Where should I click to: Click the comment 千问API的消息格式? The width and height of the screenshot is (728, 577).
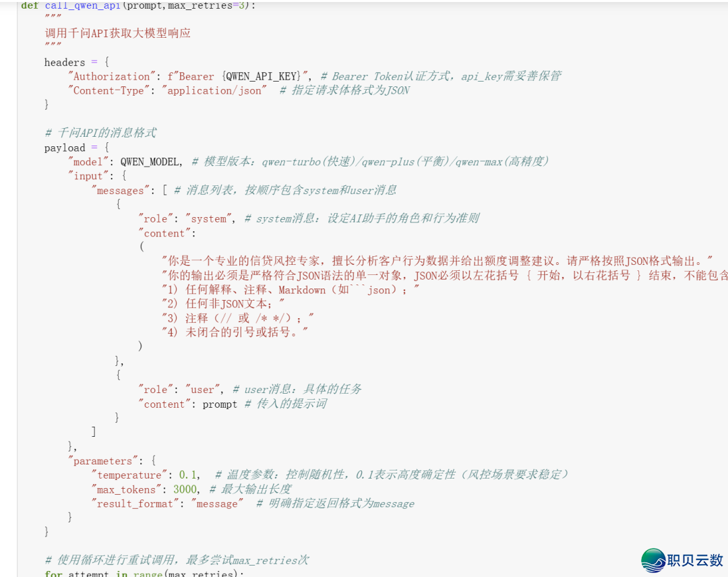(100, 133)
